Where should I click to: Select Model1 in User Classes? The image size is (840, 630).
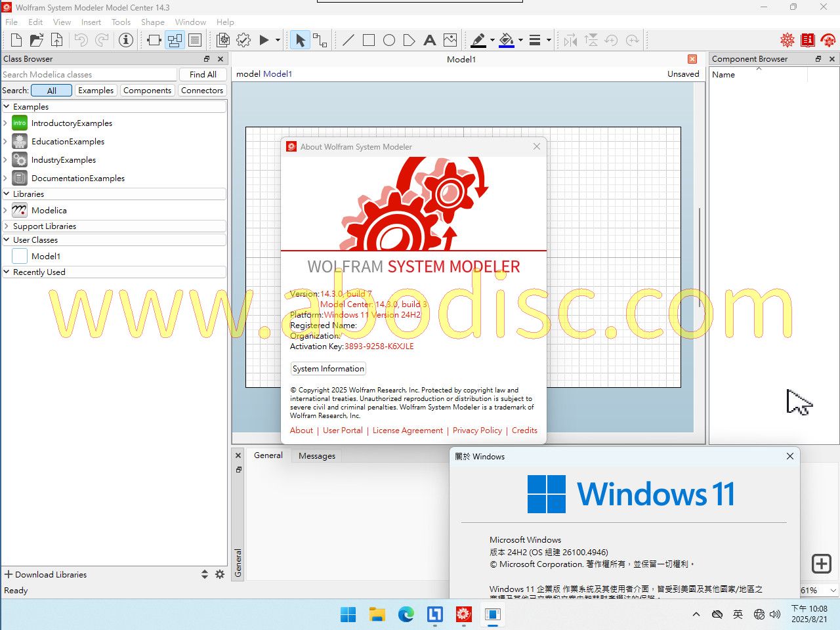point(46,256)
